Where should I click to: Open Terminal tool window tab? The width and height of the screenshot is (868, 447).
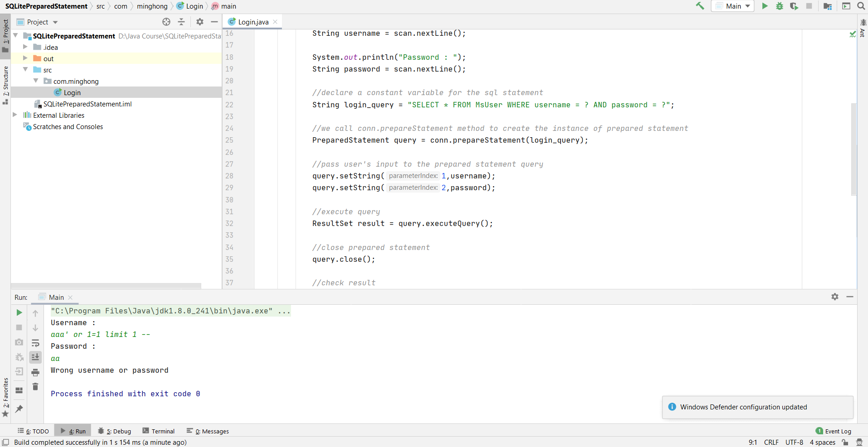click(159, 431)
